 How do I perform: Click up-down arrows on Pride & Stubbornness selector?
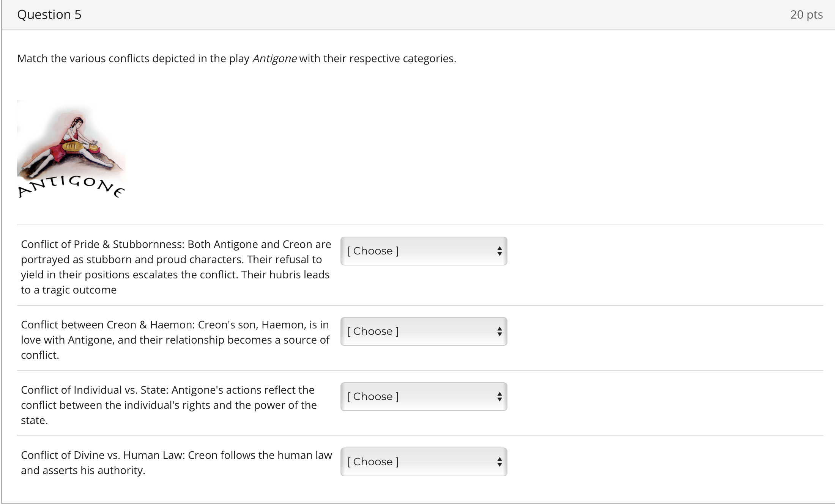coord(499,251)
